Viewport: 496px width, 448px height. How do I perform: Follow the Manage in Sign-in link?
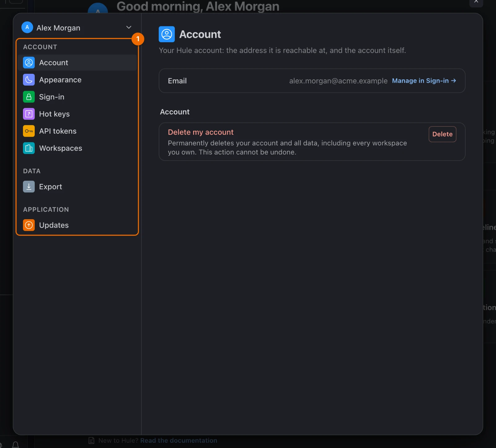coord(424,81)
